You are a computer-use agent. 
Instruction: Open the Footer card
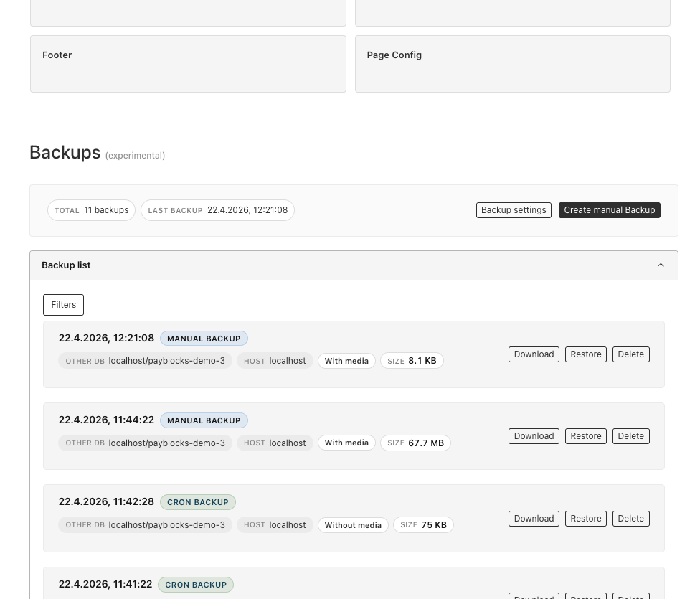click(188, 64)
